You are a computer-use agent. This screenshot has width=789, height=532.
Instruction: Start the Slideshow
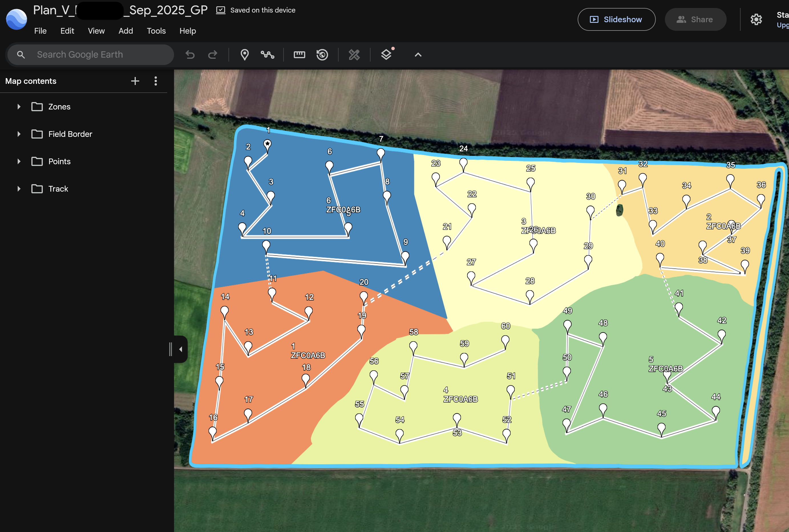[616, 19]
